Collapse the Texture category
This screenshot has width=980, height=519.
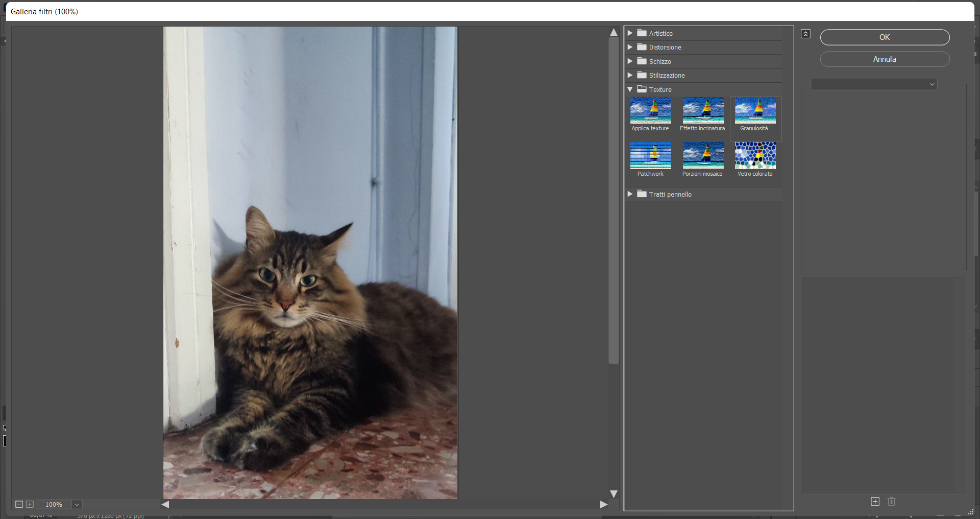(x=631, y=89)
